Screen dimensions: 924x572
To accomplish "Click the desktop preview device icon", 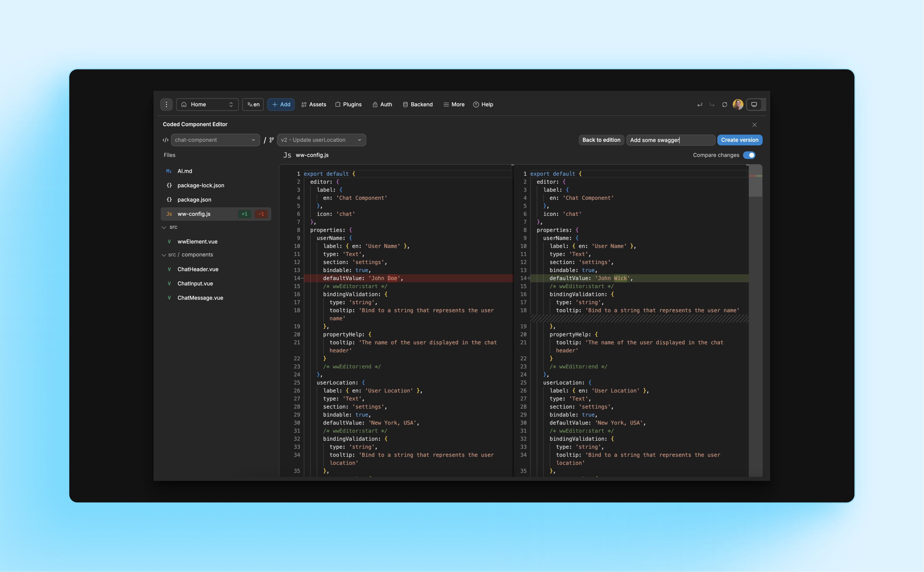I will 754,104.
